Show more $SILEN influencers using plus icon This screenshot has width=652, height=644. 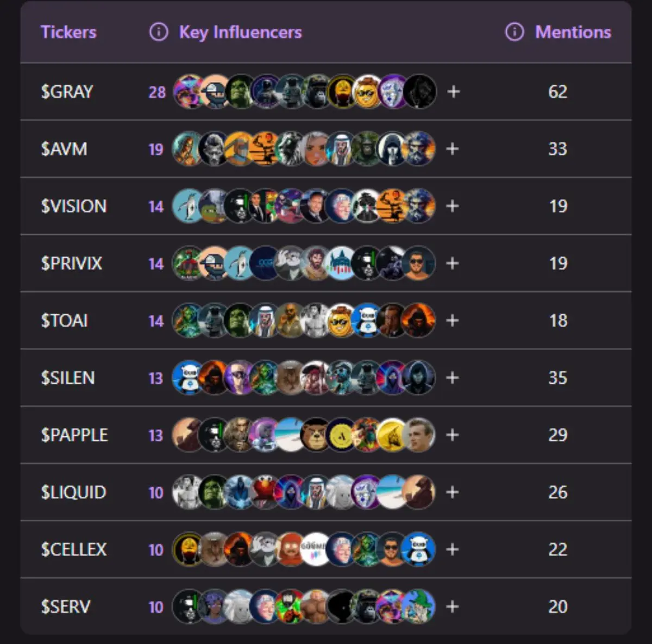(x=453, y=378)
